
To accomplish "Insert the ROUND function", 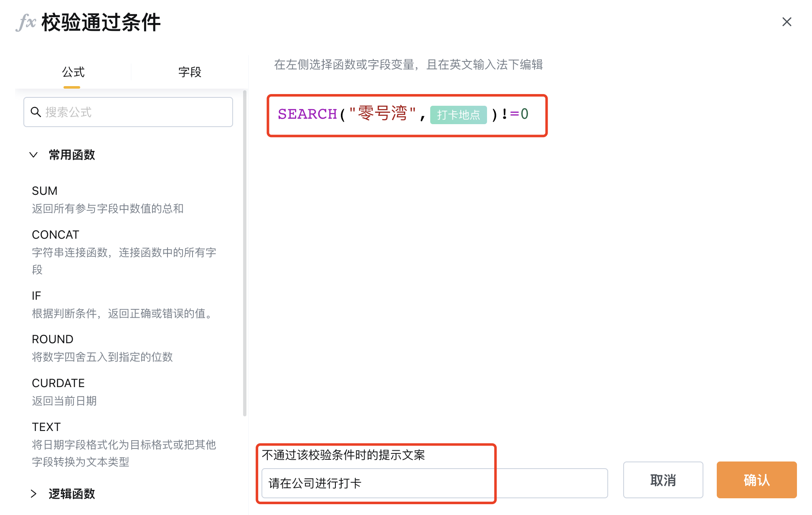I will coord(124,348).
